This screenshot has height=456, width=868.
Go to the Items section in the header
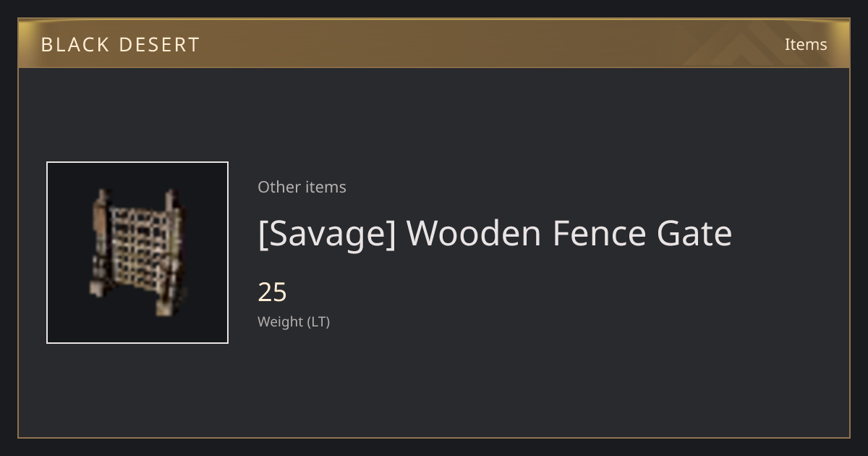tap(806, 44)
